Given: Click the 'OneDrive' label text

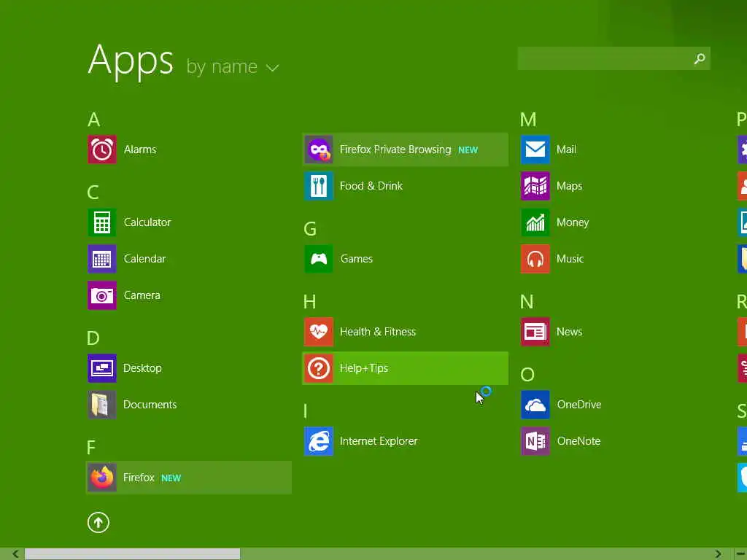Looking at the screenshot, I should coord(579,405).
